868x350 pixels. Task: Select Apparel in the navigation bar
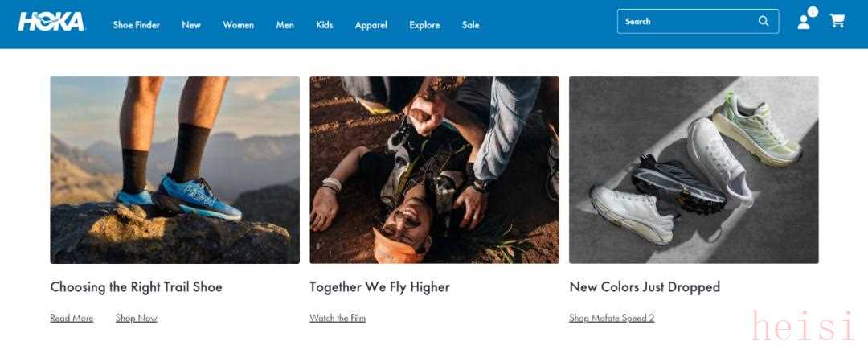(x=371, y=25)
